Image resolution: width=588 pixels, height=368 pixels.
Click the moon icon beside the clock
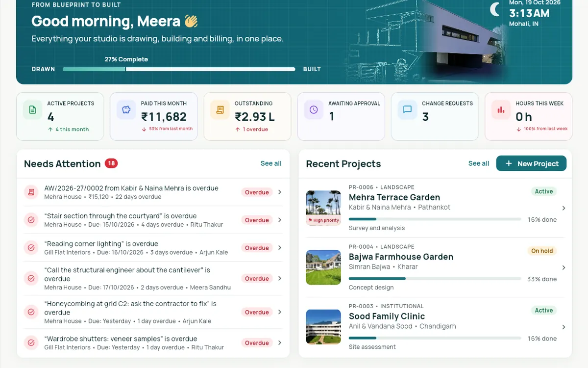(x=496, y=9)
